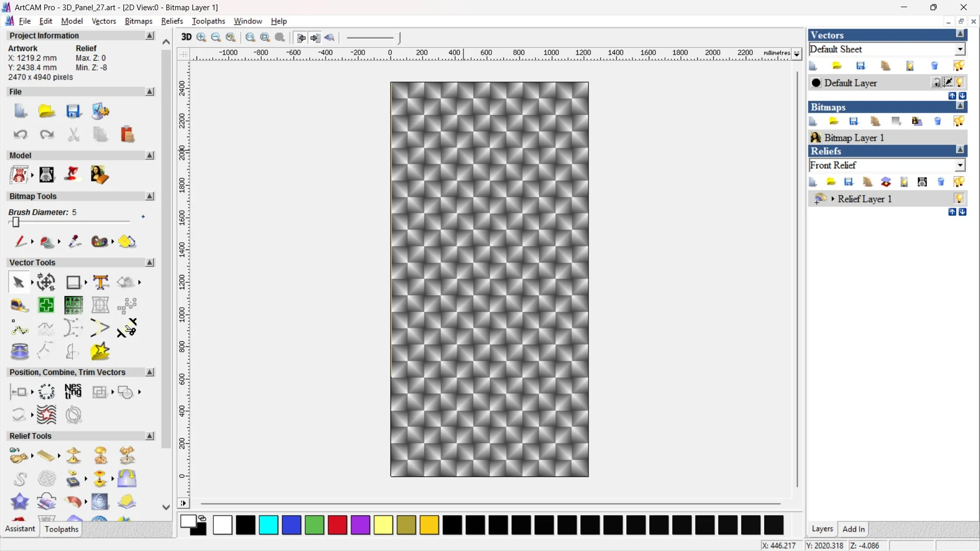Screen dimensions: 980x551
Task: Pick the cyan color swatch
Action: 268,525
